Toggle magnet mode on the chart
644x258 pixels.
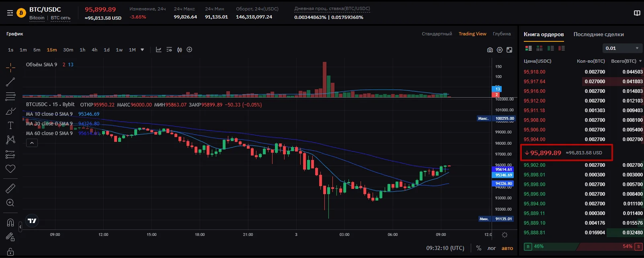pyautogui.click(x=10, y=223)
